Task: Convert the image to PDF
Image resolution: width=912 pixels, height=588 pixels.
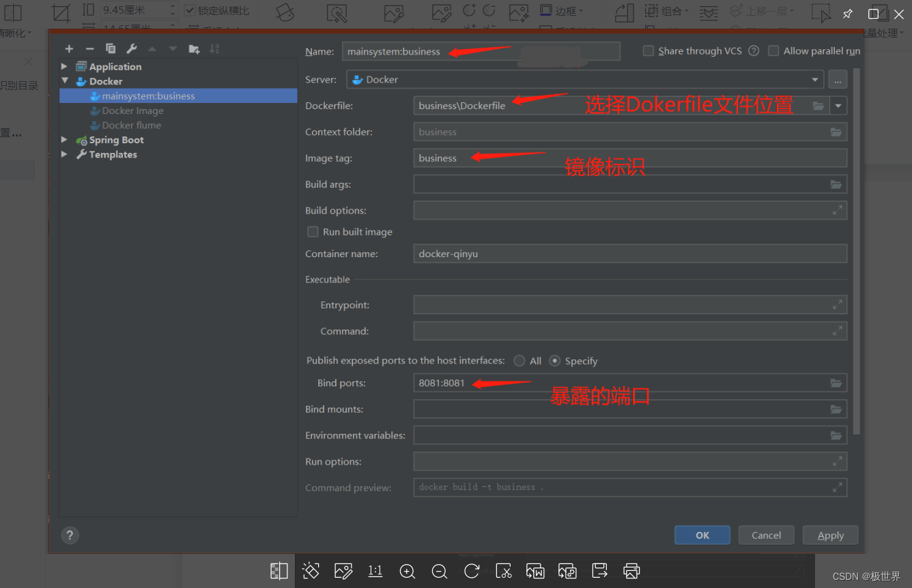Action: click(567, 571)
